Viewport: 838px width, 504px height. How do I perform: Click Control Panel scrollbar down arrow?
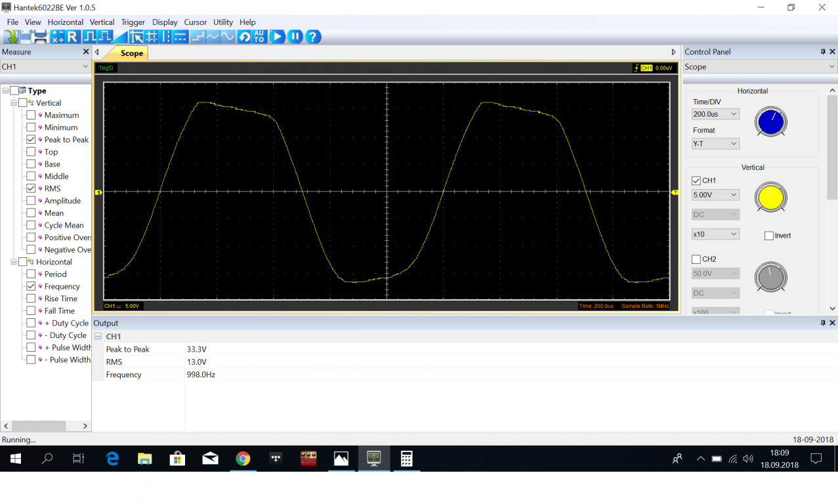833,308
